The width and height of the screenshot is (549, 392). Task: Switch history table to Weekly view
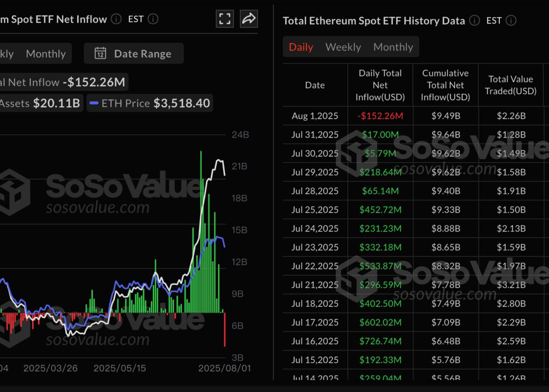[x=343, y=47]
